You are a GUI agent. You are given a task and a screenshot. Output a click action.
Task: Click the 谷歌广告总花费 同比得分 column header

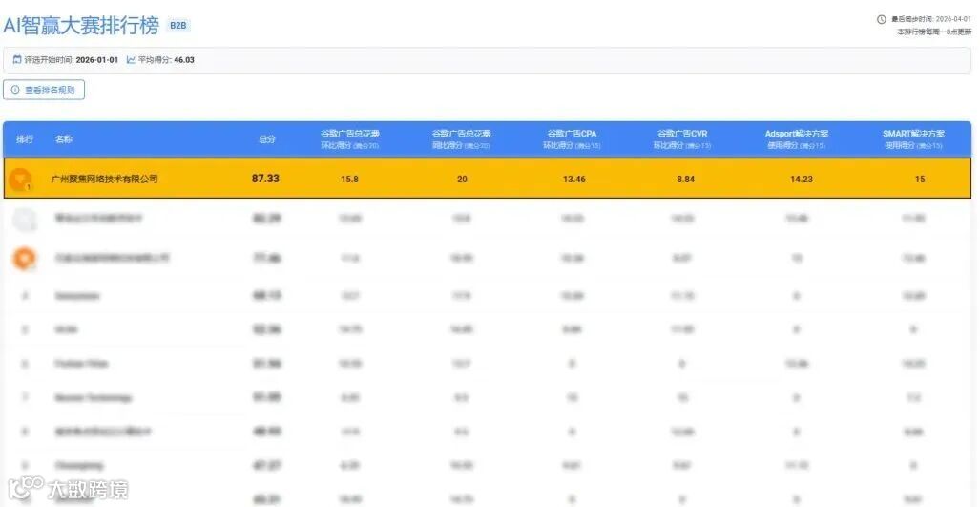[461, 138]
